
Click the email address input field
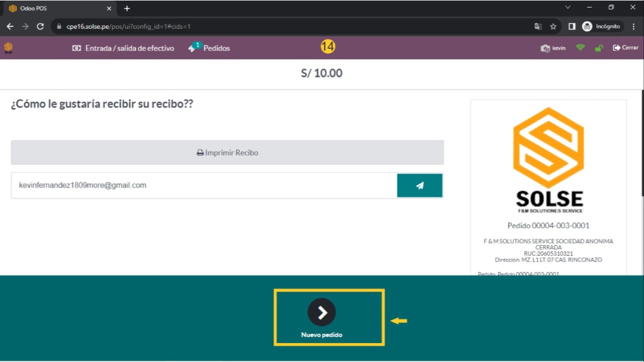pyautogui.click(x=204, y=185)
